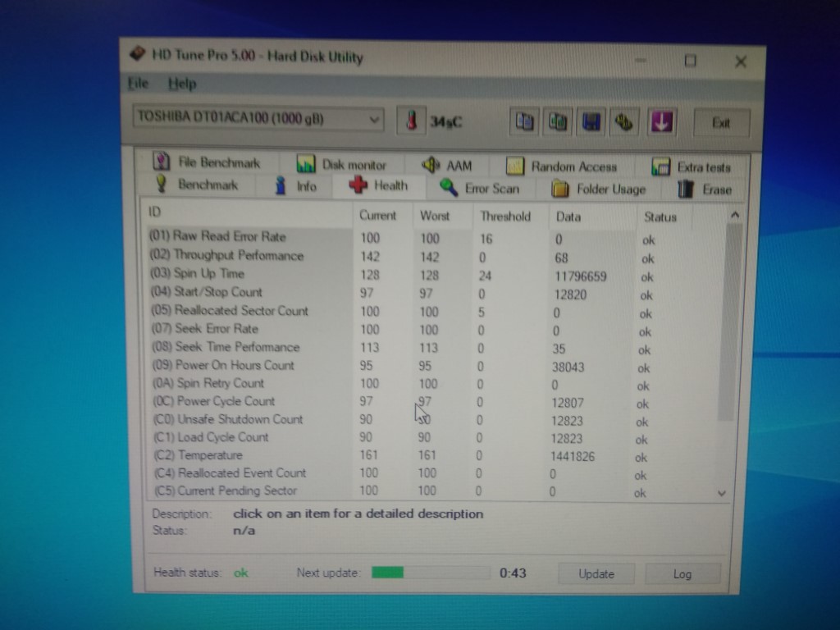Screen dimensions: 840x630
Task: Open the File Benchmark tab
Action: click(207, 162)
